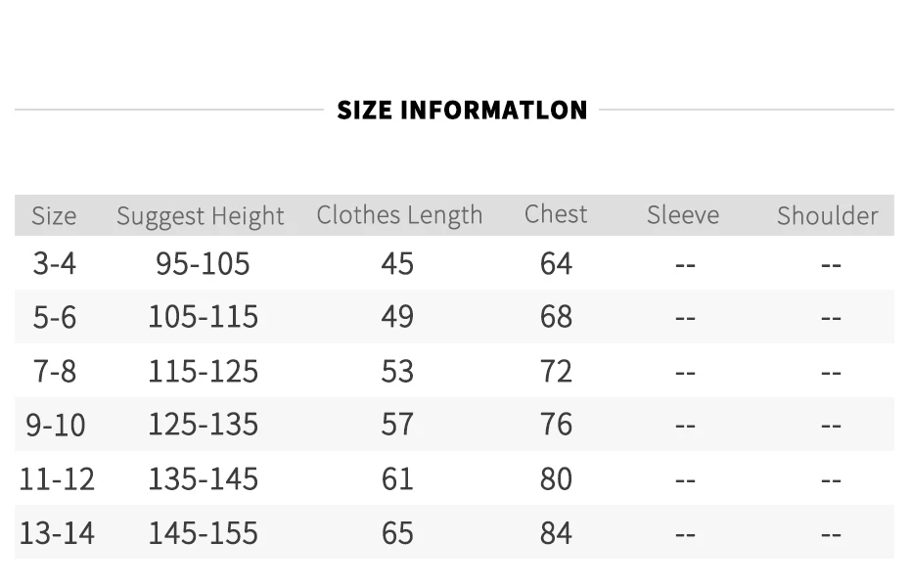Select the 125-135 suggested height value
The width and height of the screenshot is (910, 588).
click(x=203, y=425)
